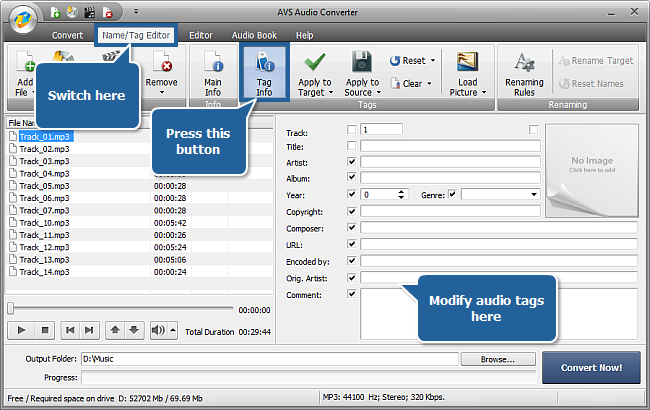Stop audio playback
The image size is (650, 410).
(x=45, y=330)
